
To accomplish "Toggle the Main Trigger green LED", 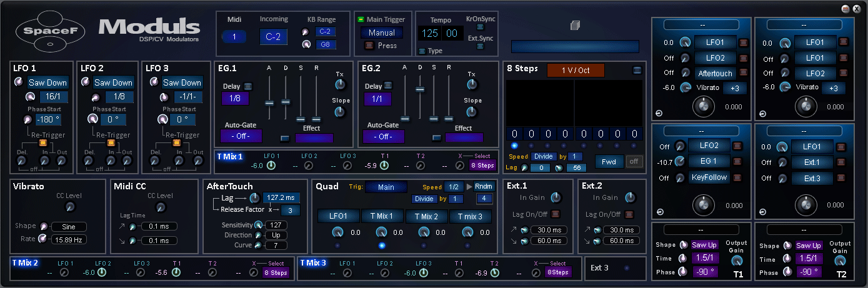I will coord(361,19).
